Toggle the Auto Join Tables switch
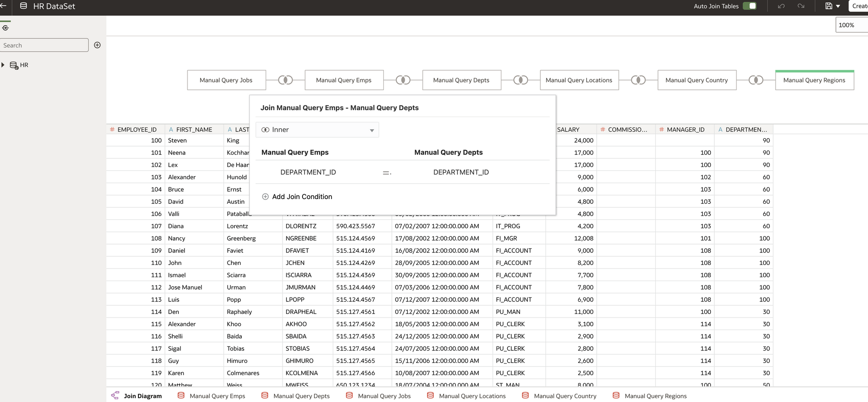Image resolution: width=868 pixels, height=402 pixels. click(x=750, y=6)
